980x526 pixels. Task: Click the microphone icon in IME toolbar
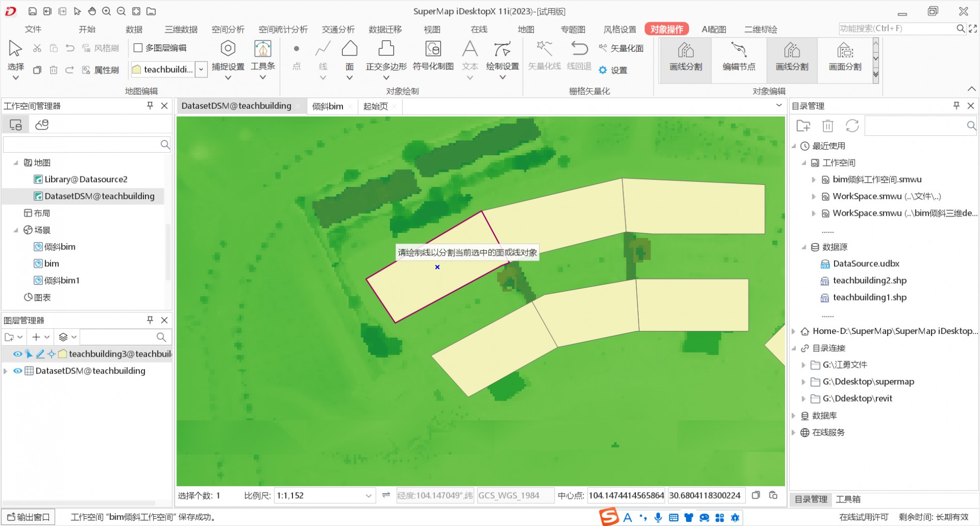click(658, 517)
